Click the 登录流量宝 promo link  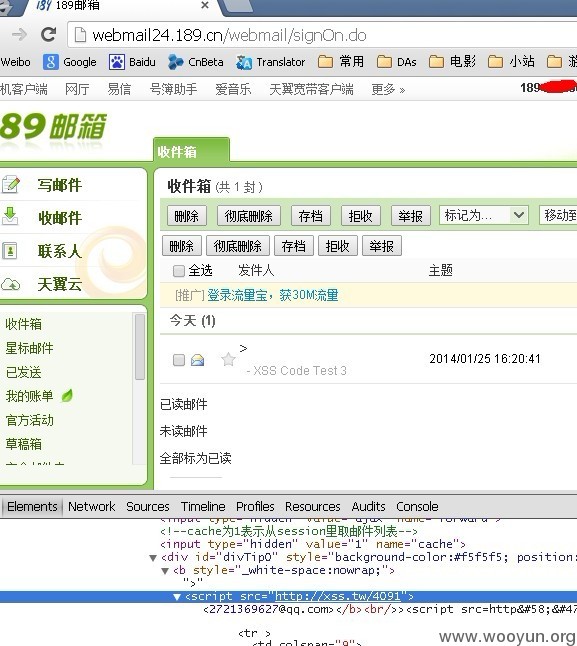(273, 295)
